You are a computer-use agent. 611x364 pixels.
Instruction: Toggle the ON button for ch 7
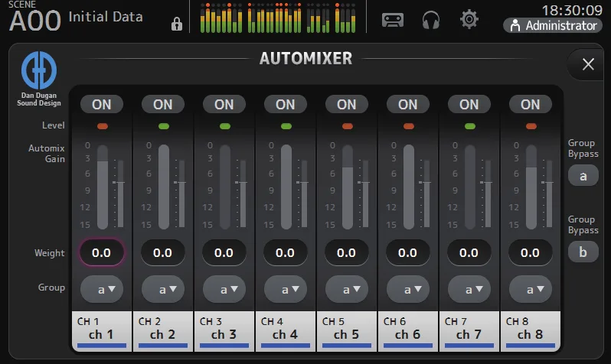pos(469,104)
